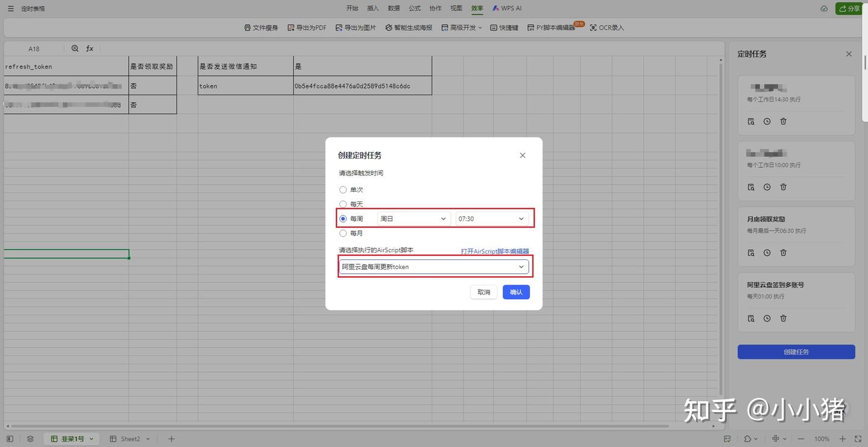Edit schedule time of 月底领取奖励 task

tap(767, 253)
